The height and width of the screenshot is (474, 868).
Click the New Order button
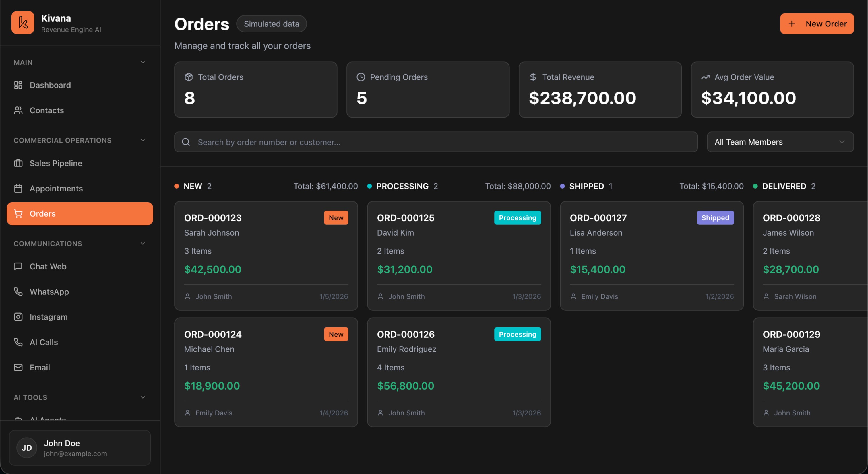pyautogui.click(x=817, y=23)
